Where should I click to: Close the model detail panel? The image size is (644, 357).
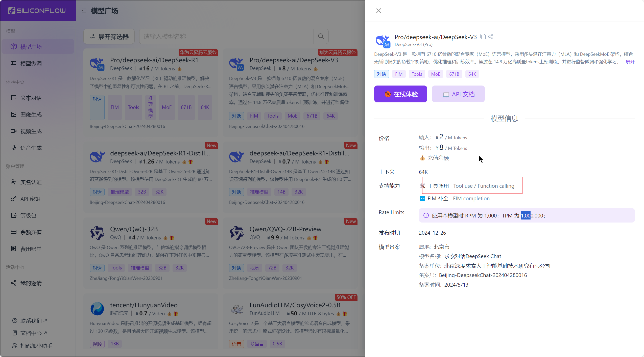378,11
